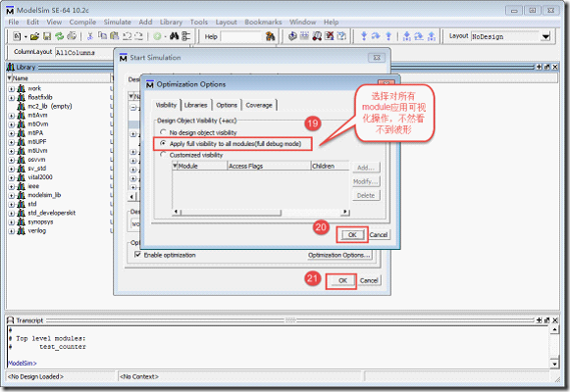Switch to the Coverage tab
This screenshot has width=570, height=392.
point(259,105)
